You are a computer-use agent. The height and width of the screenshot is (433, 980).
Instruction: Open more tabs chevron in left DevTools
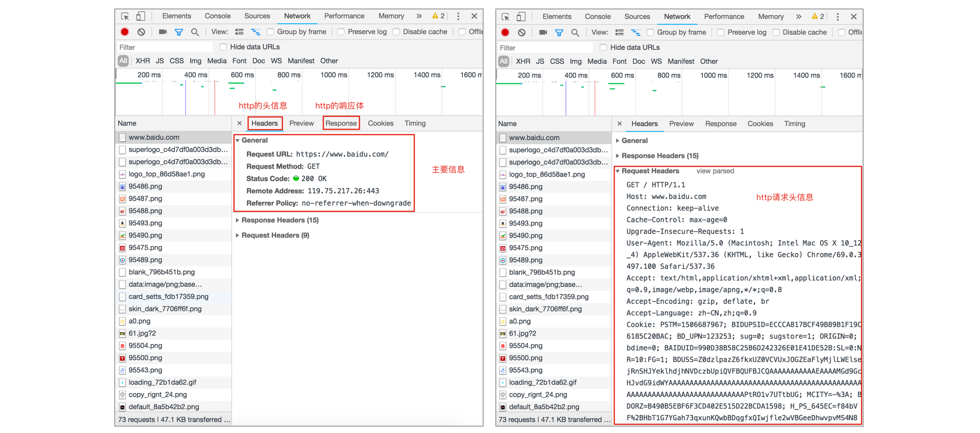coord(419,16)
